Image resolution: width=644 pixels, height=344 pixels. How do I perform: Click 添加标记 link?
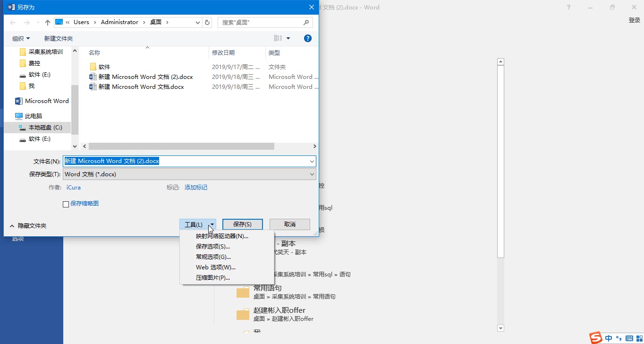196,188
